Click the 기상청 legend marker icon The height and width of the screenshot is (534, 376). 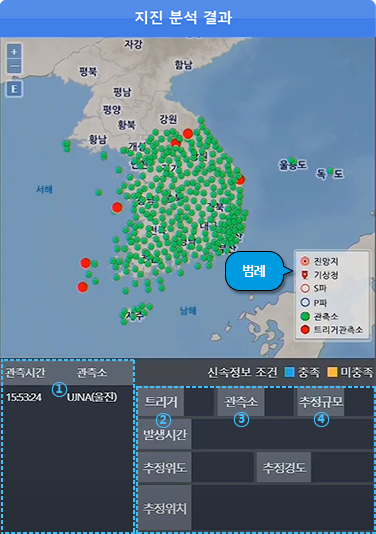coord(305,275)
